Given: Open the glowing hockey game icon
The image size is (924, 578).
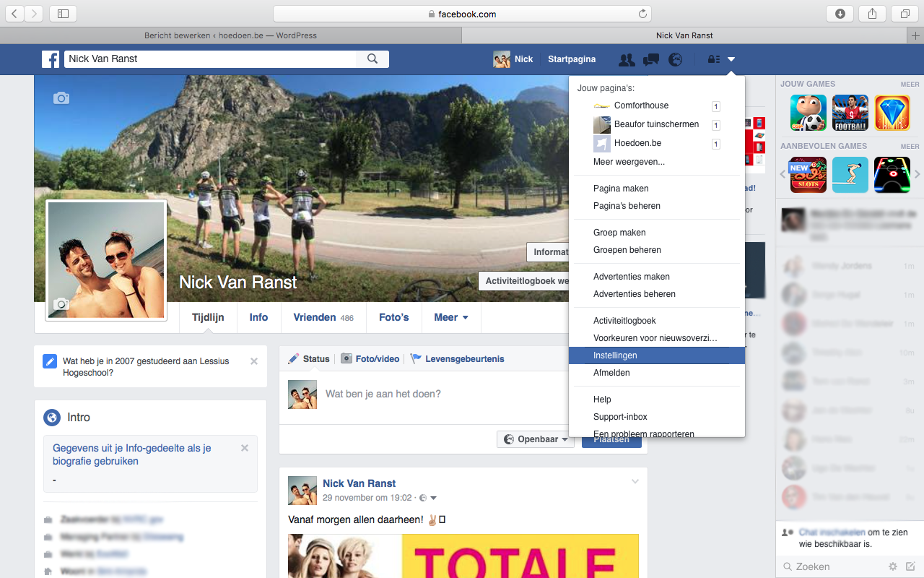Looking at the screenshot, I should click(892, 175).
